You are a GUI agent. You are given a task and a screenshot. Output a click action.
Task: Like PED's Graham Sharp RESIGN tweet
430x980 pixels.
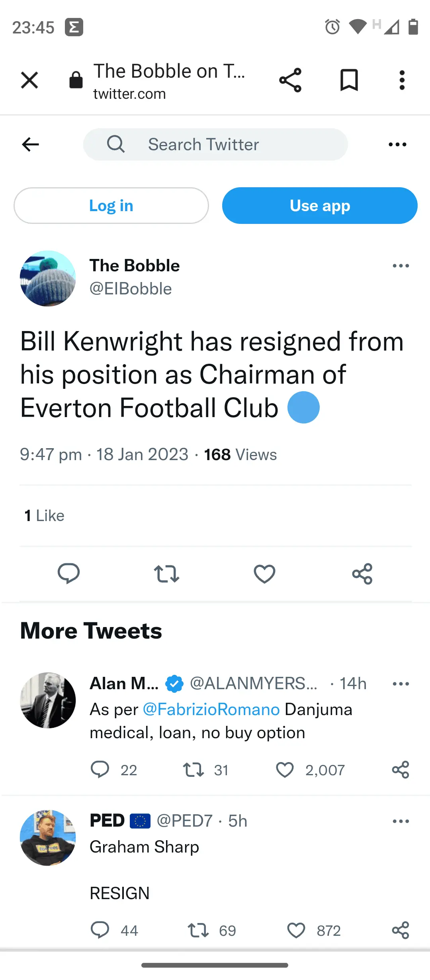296,931
